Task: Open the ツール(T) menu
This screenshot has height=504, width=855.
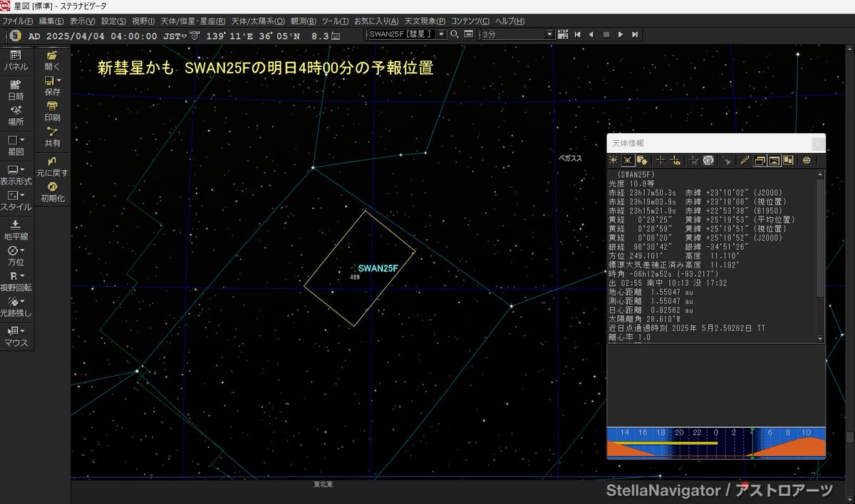Action: (x=335, y=21)
